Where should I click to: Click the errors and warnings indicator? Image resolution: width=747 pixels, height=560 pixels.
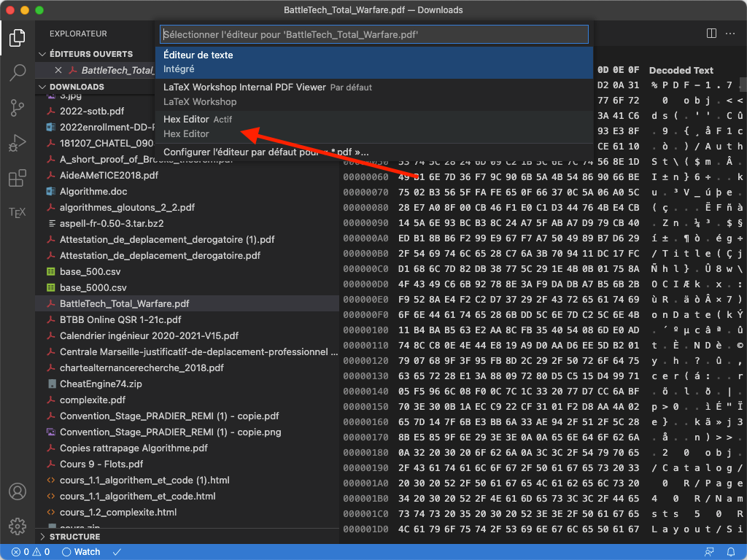point(28,552)
